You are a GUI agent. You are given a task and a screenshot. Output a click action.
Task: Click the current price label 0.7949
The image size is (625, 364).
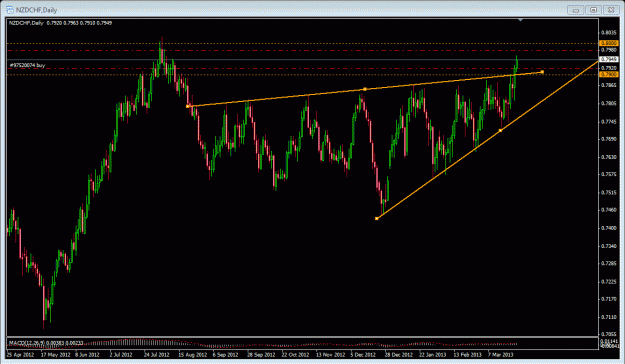click(x=609, y=59)
